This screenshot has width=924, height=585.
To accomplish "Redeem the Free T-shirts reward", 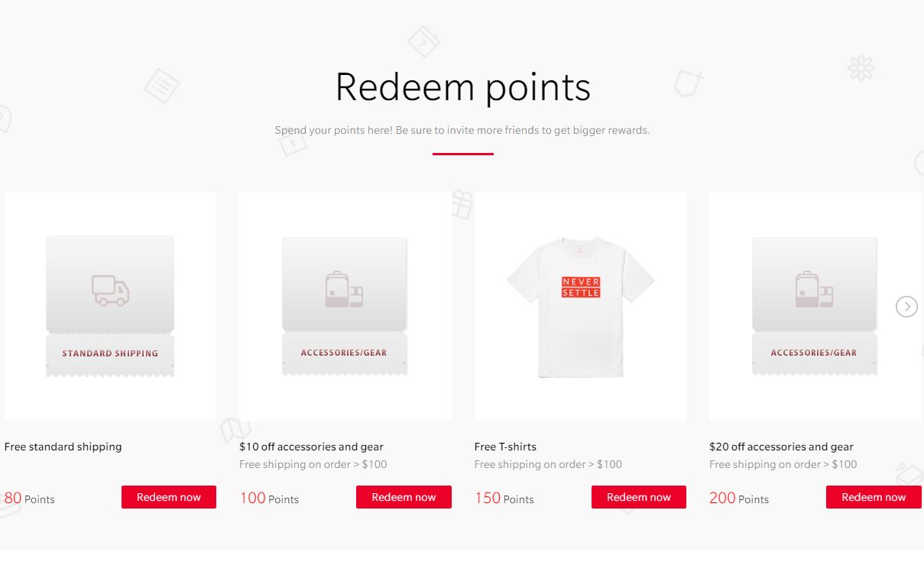I will (638, 497).
